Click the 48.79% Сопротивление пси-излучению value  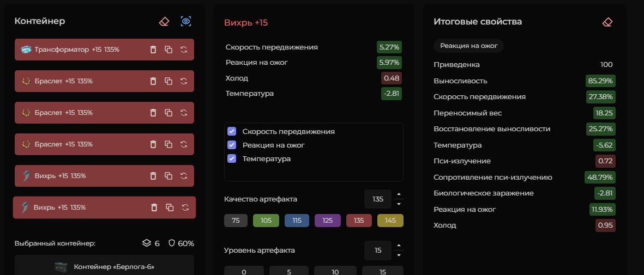600,178
